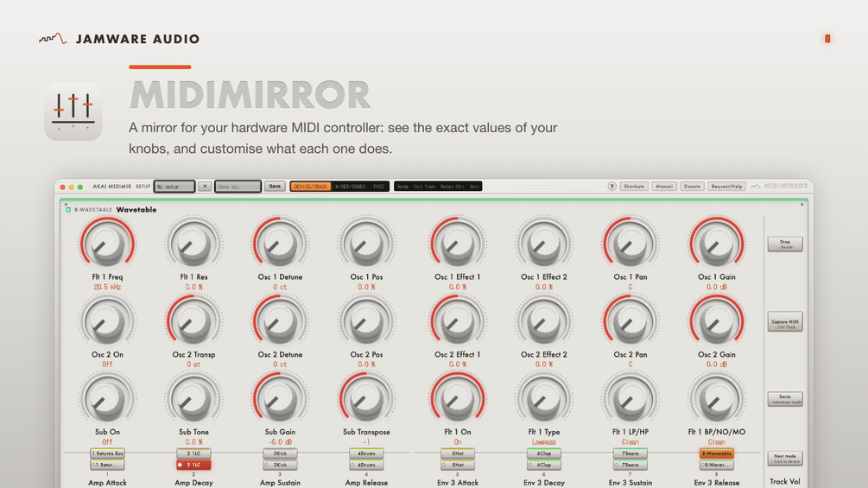Click the Osc 2 Effect 1 knob
The width and height of the screenshot is (868, 488).
tap(457, 321)
